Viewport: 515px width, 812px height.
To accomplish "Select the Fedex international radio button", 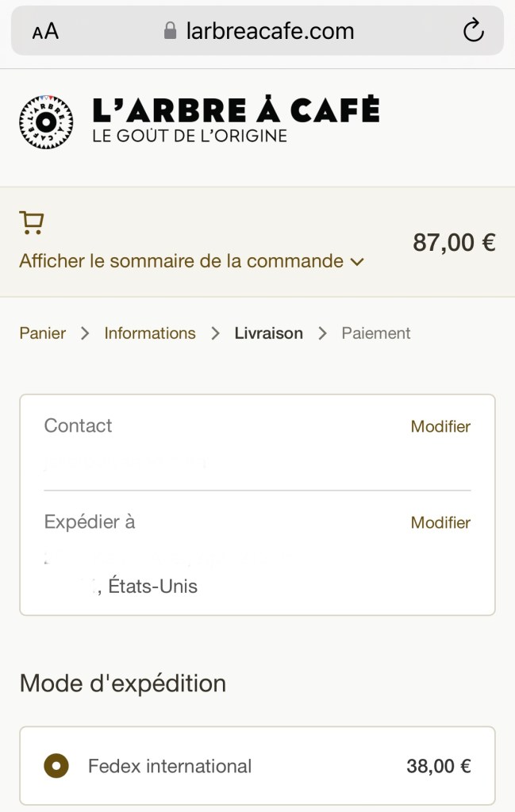I will (56, 766).
